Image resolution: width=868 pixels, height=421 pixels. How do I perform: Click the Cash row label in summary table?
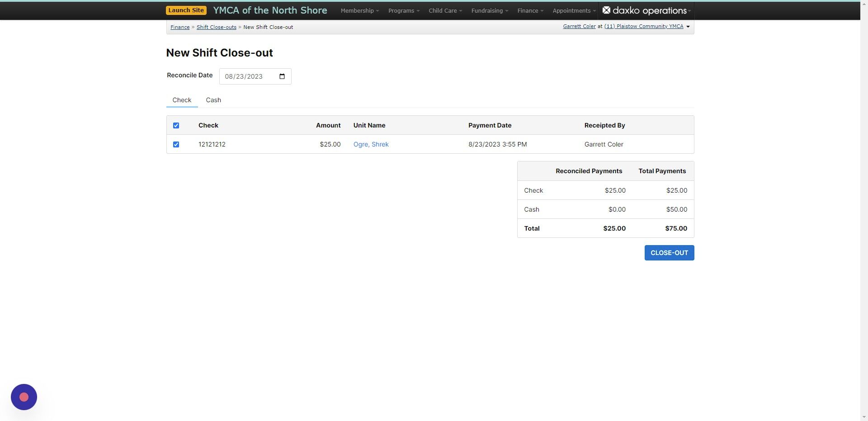tap(532, 209)
